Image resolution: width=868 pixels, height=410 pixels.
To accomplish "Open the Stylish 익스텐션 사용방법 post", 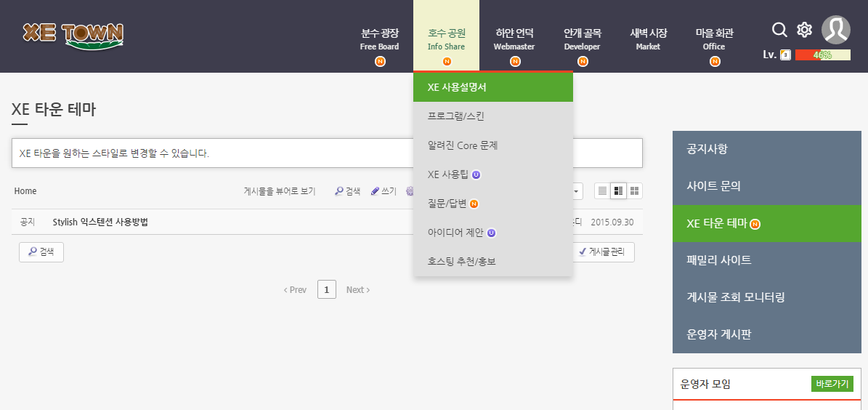I will point(100,222).
